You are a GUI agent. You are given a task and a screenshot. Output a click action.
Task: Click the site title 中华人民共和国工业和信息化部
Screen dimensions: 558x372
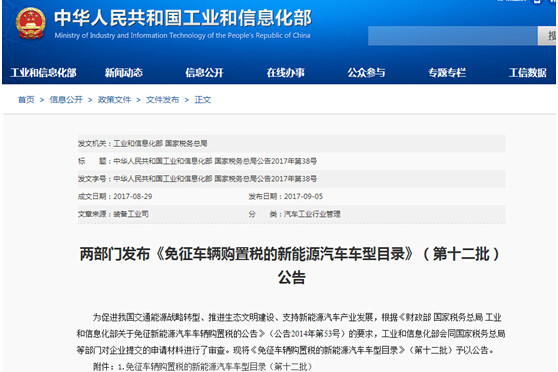point(183,18)
